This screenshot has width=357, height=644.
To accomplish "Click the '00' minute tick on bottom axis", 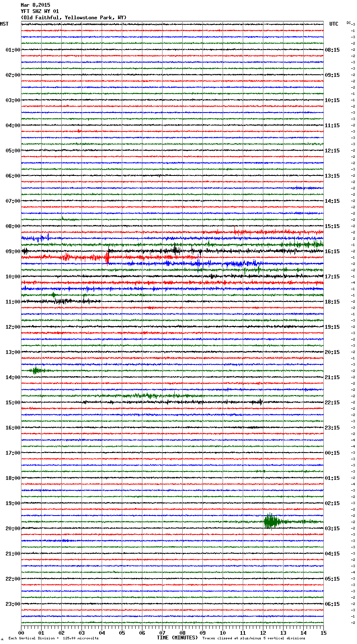I will tap(21, 633).
